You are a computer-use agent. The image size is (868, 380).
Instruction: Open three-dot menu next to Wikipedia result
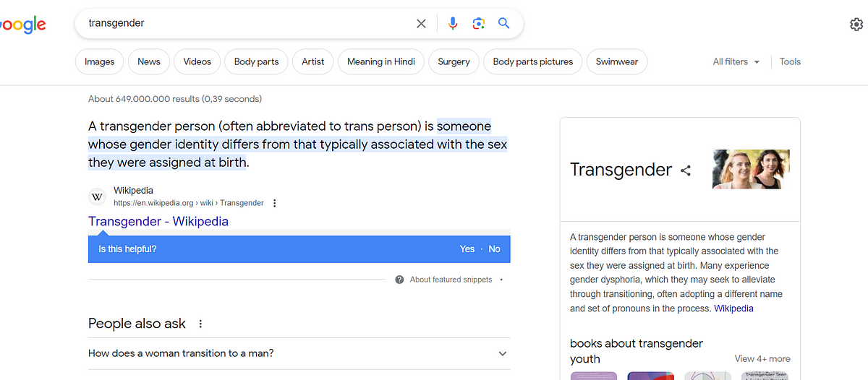coord(274,204)
